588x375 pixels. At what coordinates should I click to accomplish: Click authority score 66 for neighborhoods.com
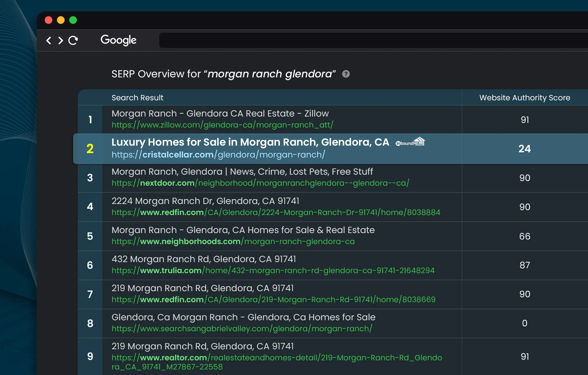click(525, 236)
